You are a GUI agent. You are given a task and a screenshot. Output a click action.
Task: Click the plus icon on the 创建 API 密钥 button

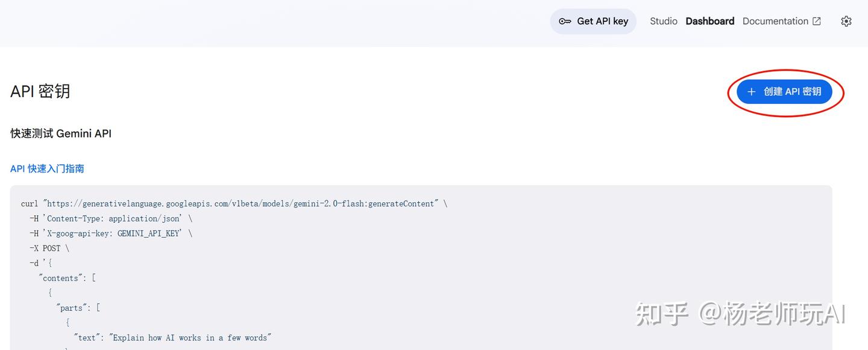[x=751, y=92]
